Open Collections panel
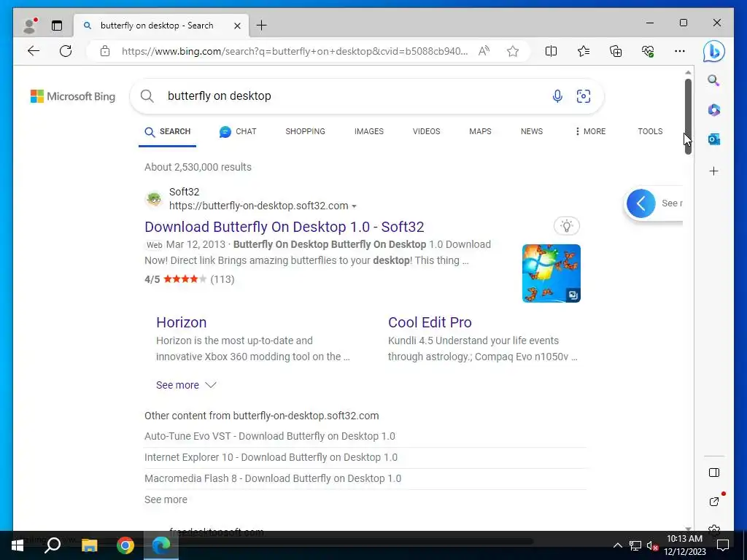The image size is (747, 560). click(616, 51)
